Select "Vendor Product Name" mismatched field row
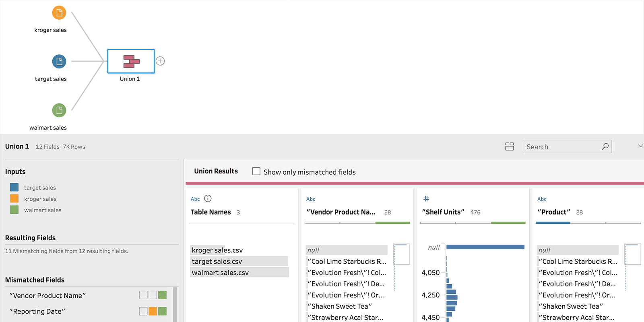Screen dimensions: 644x322 [47, 295]
